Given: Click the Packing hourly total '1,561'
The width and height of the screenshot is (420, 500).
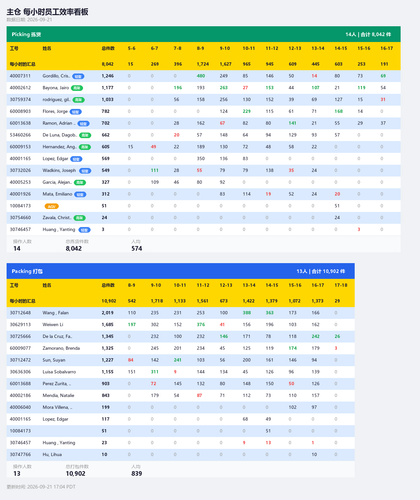Looking at the screenshot, I should point(203,301).
